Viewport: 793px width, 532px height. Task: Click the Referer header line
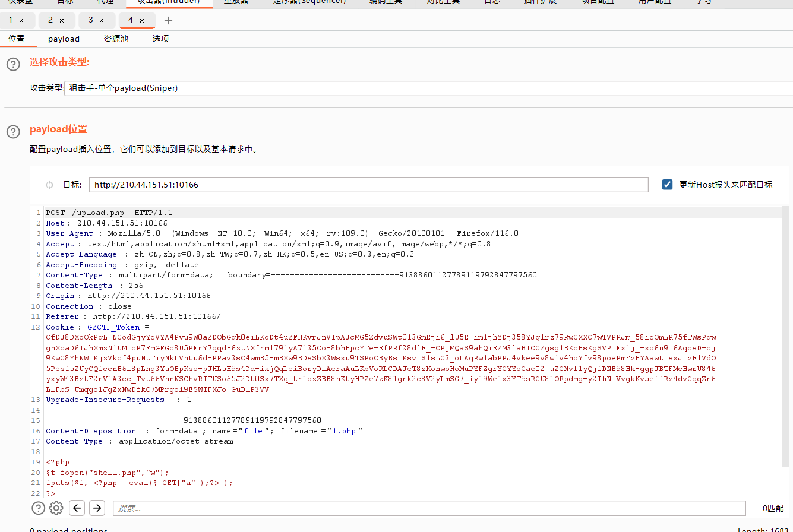pyautogui.click(x=133, y=316)
